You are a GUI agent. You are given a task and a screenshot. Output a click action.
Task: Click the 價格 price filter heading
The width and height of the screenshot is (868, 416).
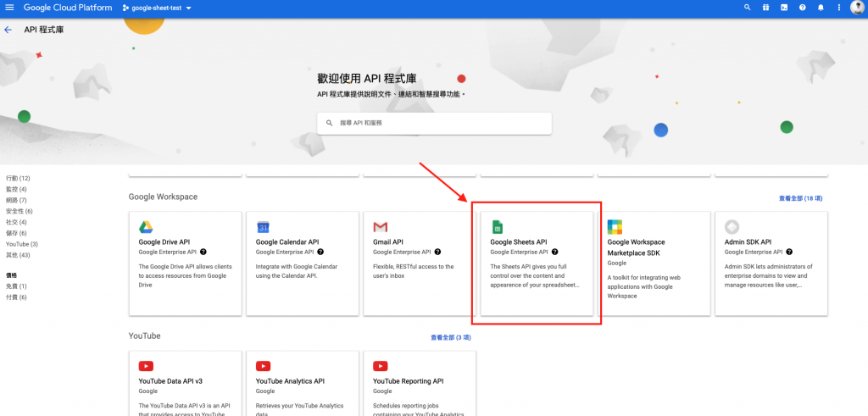[11, 275]
